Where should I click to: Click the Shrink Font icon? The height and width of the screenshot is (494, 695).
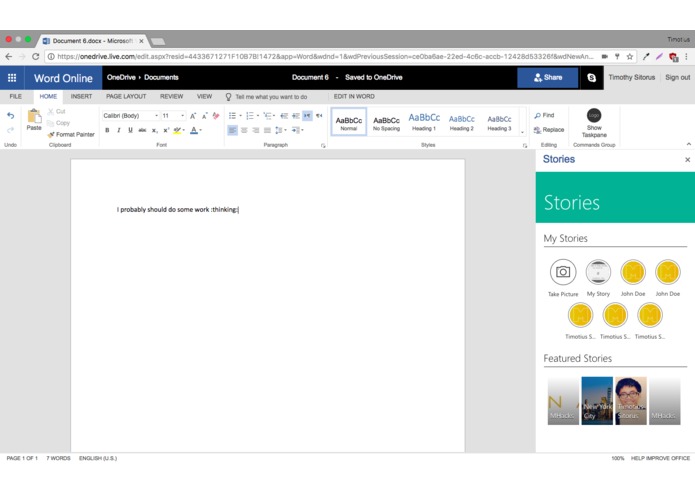coord(204,116)
